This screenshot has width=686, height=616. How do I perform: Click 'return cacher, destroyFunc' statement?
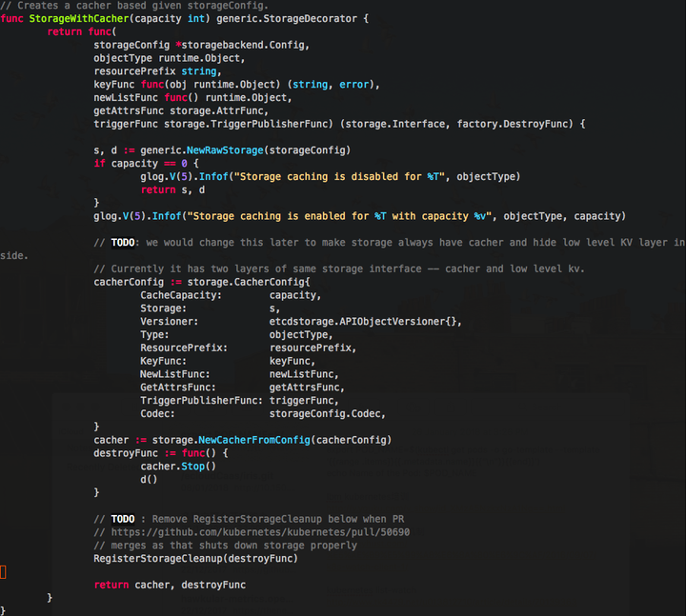coord(170,585)
